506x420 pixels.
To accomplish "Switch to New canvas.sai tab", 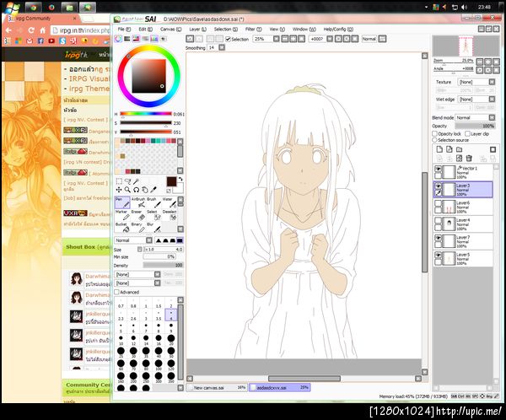I will (217, 387).
